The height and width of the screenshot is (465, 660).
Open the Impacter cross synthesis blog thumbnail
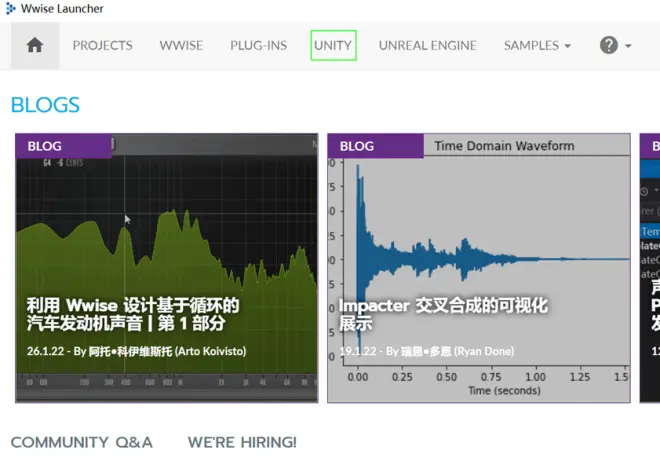479,268
